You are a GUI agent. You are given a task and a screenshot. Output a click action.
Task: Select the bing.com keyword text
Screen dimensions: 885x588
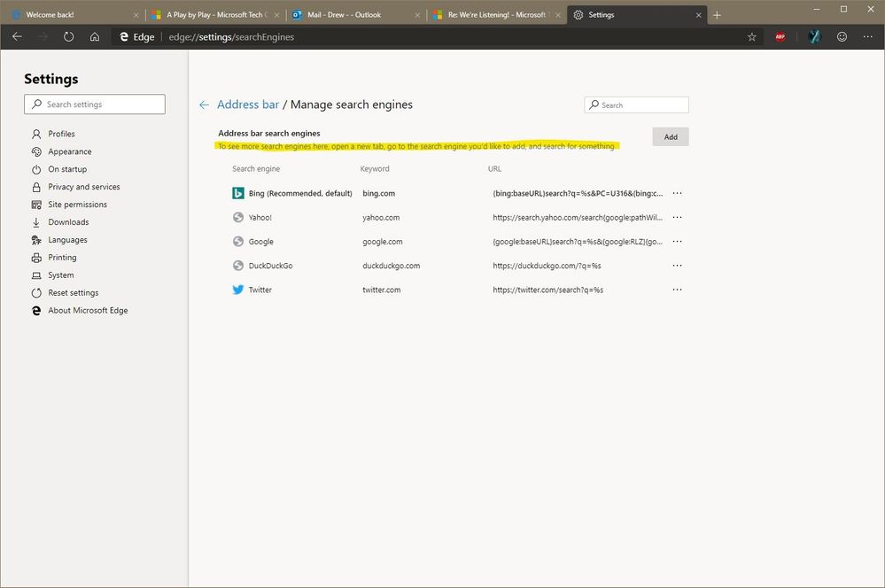(x=379, y=193)
